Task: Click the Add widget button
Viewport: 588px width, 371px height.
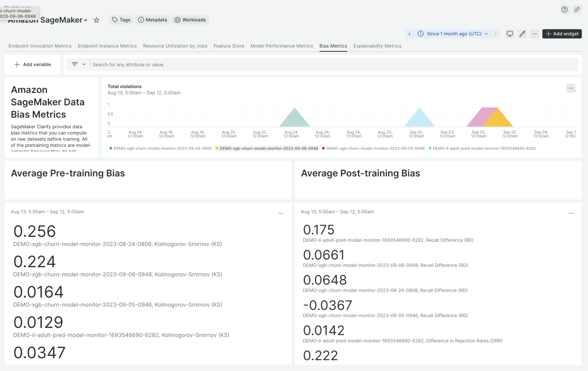Action: pyautogui.click(x=562, y=34)
